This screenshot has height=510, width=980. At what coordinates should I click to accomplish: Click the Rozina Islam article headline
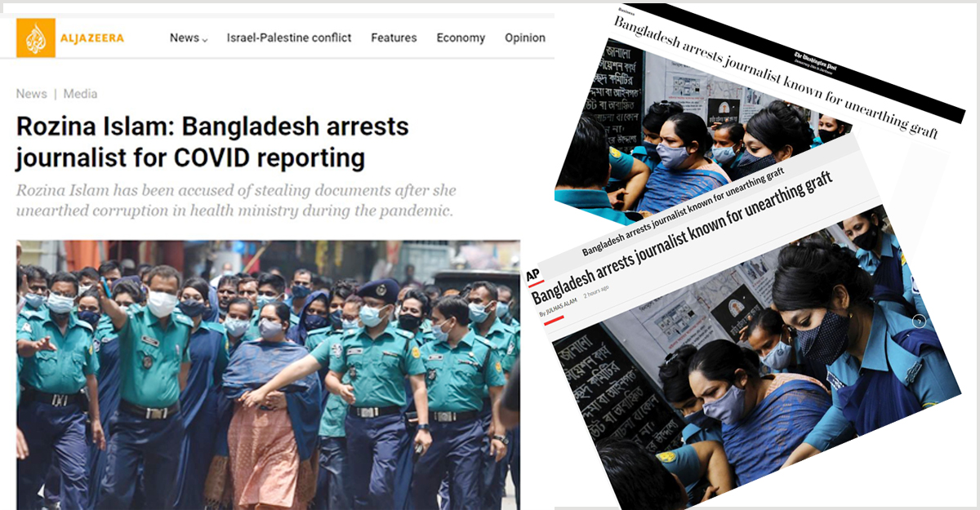[x=212, y=142]
